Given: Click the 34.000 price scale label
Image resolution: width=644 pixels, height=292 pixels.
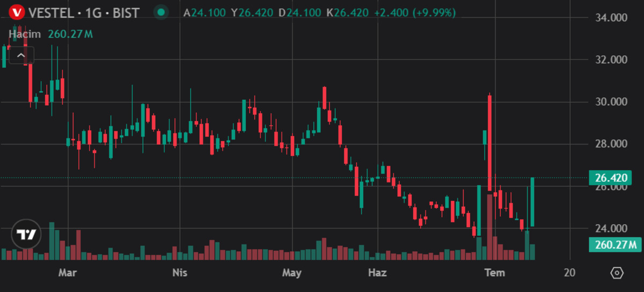Looking at the screenshot, I should (x=611, y=18).
